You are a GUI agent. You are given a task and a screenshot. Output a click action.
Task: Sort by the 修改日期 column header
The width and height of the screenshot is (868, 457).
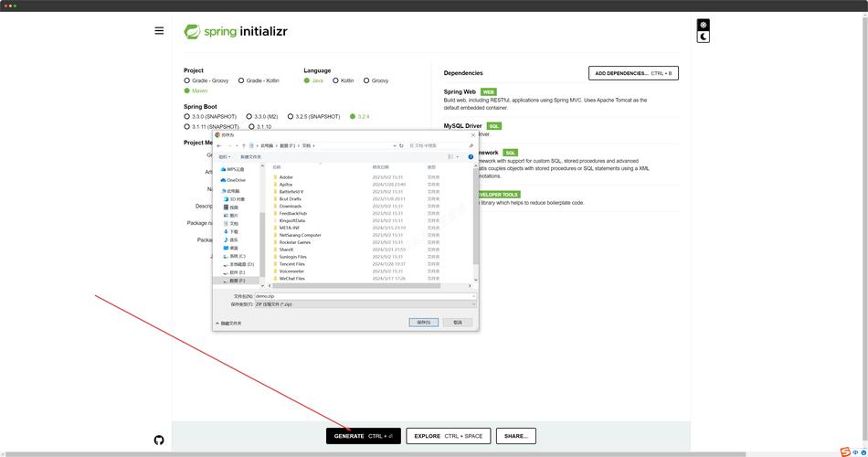coord(381,166)
